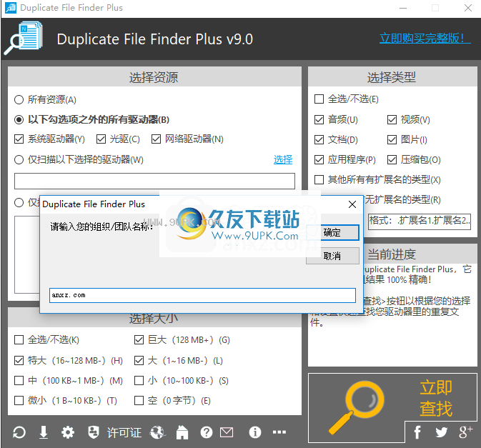Enable 小 (10~100 KB-) size

click(x=139, y=381)
